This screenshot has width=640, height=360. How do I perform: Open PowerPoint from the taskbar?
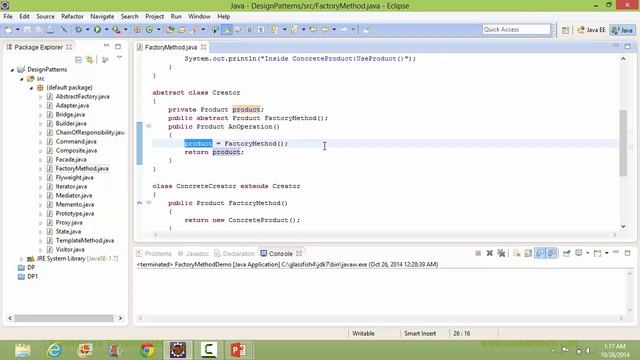pyautogui.click(x=238, y=350)
